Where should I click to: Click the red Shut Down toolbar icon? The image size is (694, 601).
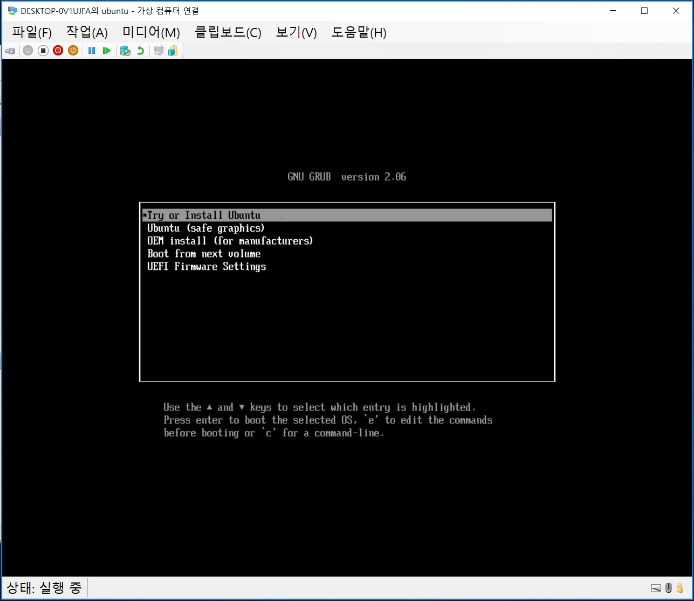click(x=58, y=50)
